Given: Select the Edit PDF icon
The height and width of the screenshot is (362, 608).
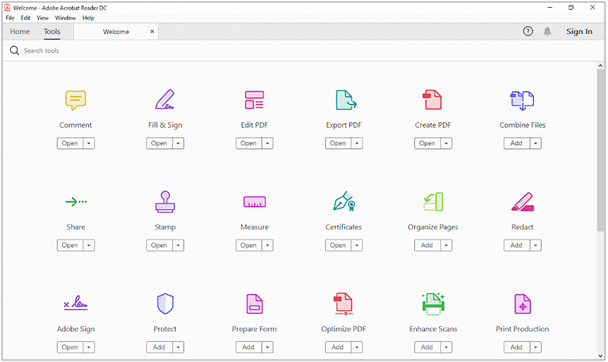Looking at the screenshot, I should [254, 100].
